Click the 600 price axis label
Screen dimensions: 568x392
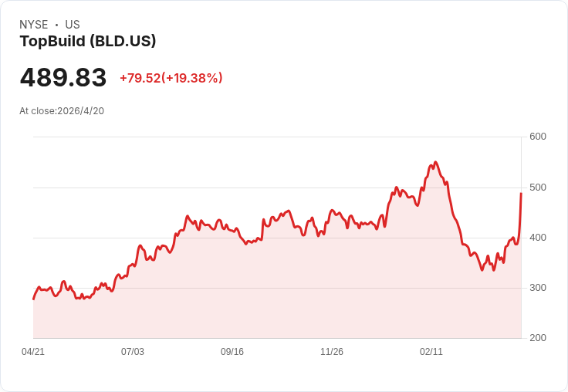click(538, 137)
